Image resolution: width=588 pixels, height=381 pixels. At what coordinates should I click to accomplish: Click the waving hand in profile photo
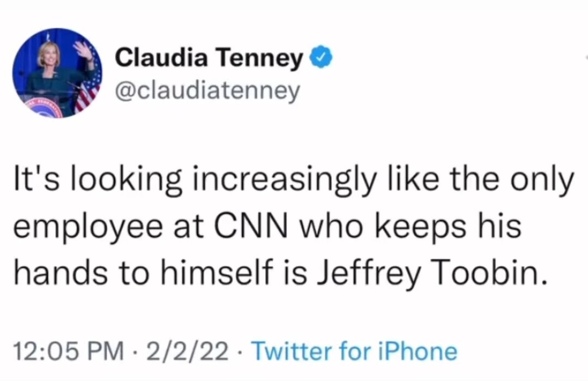[x=83, y=50]
